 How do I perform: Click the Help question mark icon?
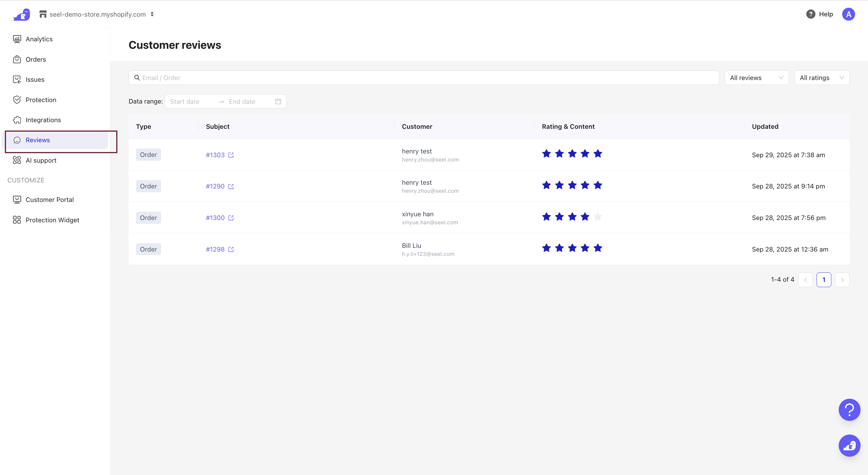[810, 14]
